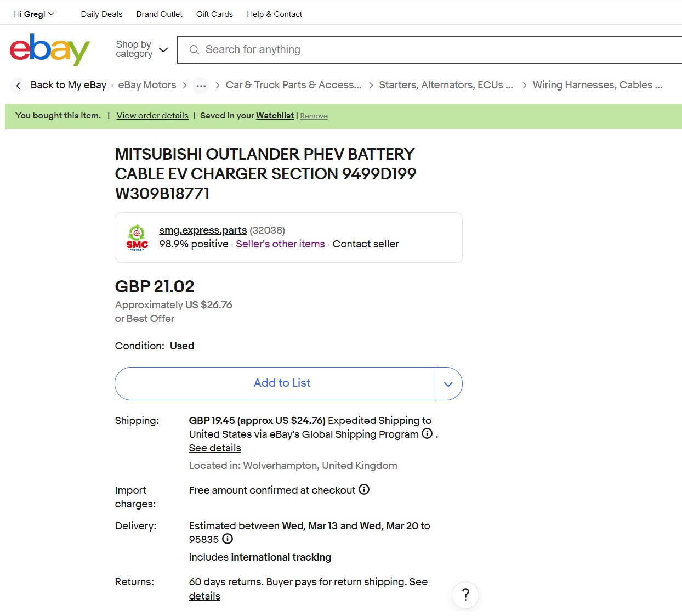Open Global Shipping Program info icon
Image resolution: width=682 pixels, height=616 pixels.
tap(427, 433)
